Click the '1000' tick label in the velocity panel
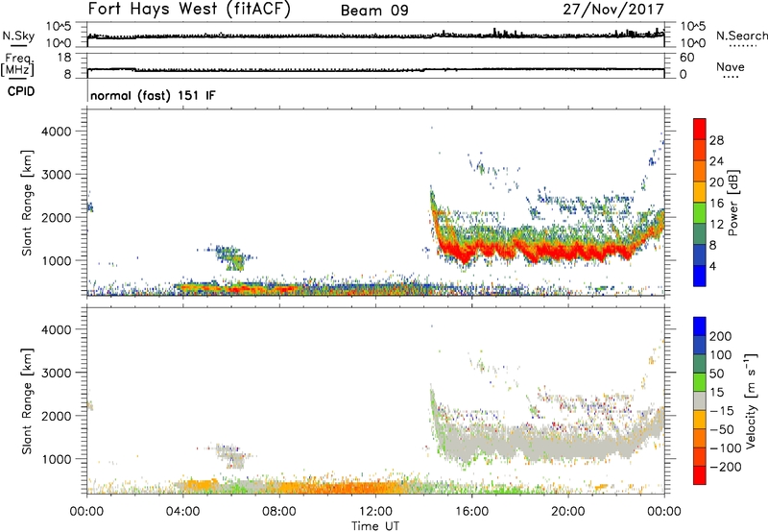 [x=57, y=459]
